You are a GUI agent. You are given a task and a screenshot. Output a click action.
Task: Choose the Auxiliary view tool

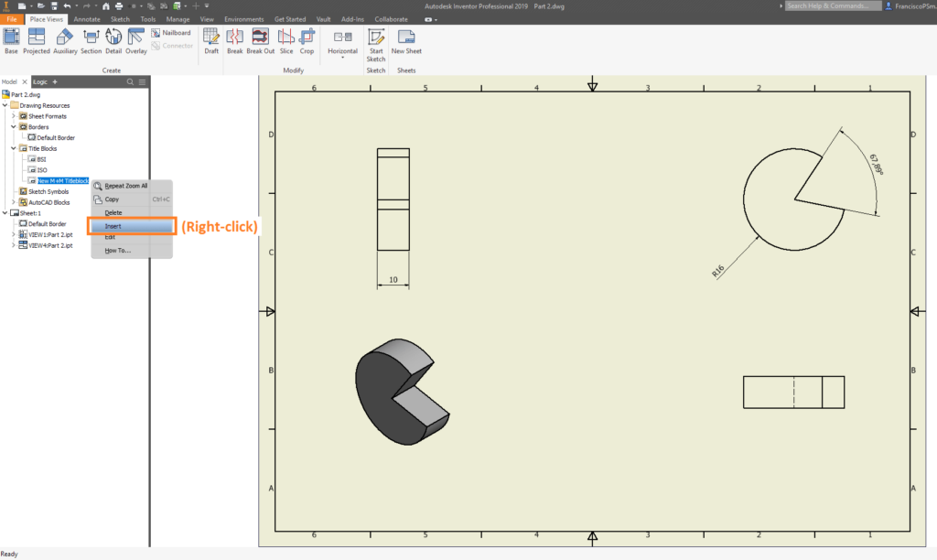coord(65,40)
